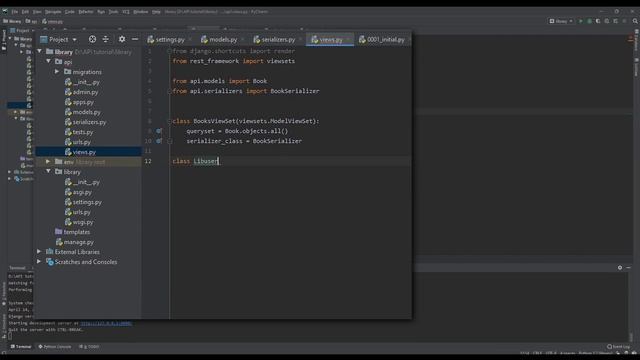Hide the Project panel with minus icon
The image size is (640, 360).
tap(135, 39)
